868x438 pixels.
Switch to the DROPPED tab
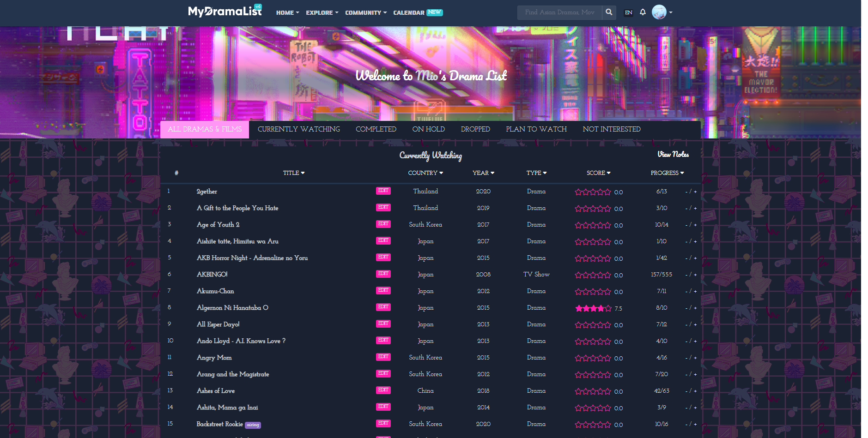pyautogui.click(x=475, y=129)
